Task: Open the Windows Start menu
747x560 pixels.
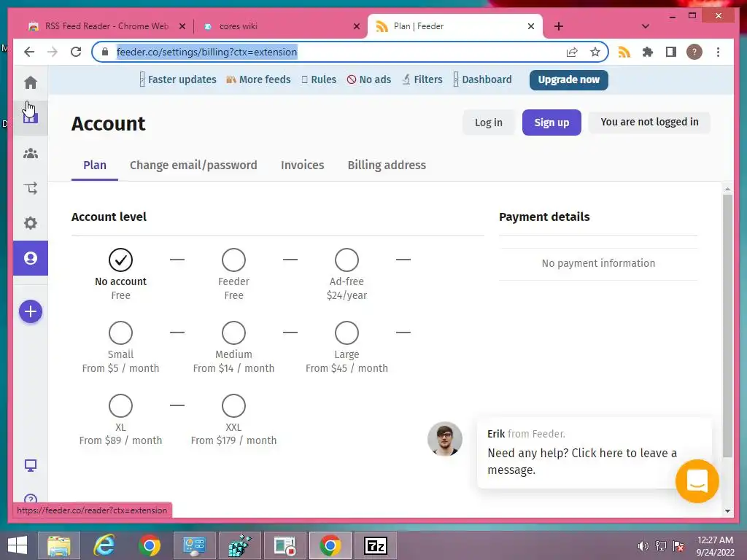Action: (18, 545)
